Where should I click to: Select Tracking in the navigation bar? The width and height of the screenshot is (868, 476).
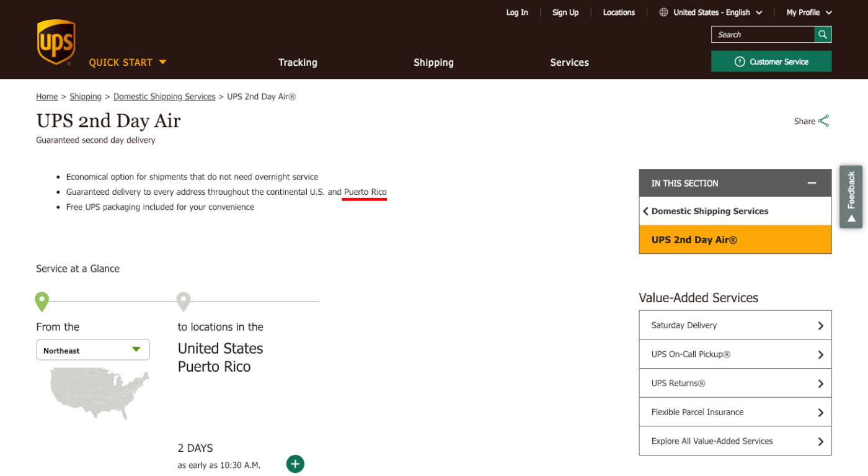coord(298,62)
